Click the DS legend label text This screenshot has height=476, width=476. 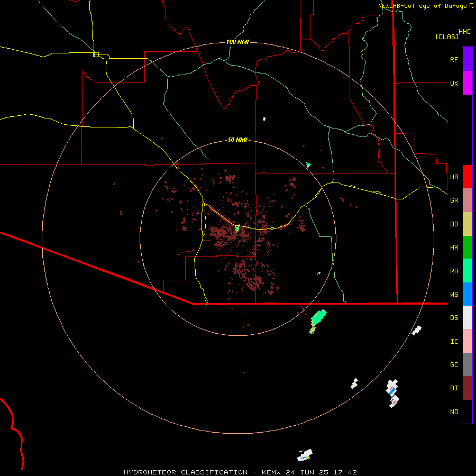click(454, 317)
